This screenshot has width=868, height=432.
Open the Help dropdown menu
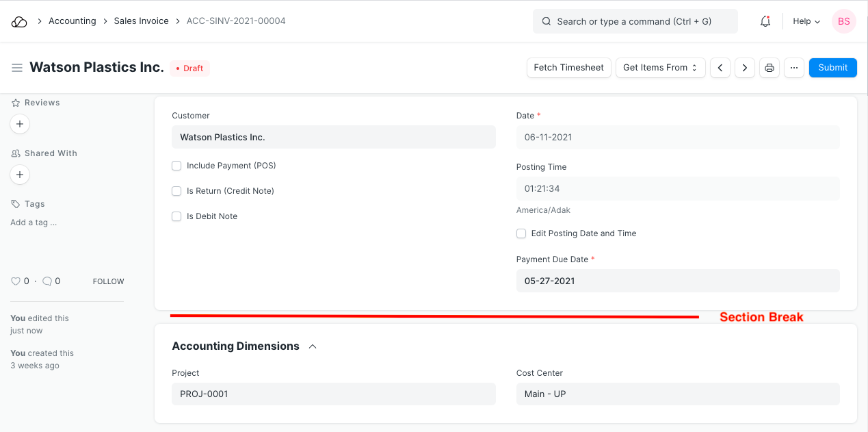click(x=806, y=21)
